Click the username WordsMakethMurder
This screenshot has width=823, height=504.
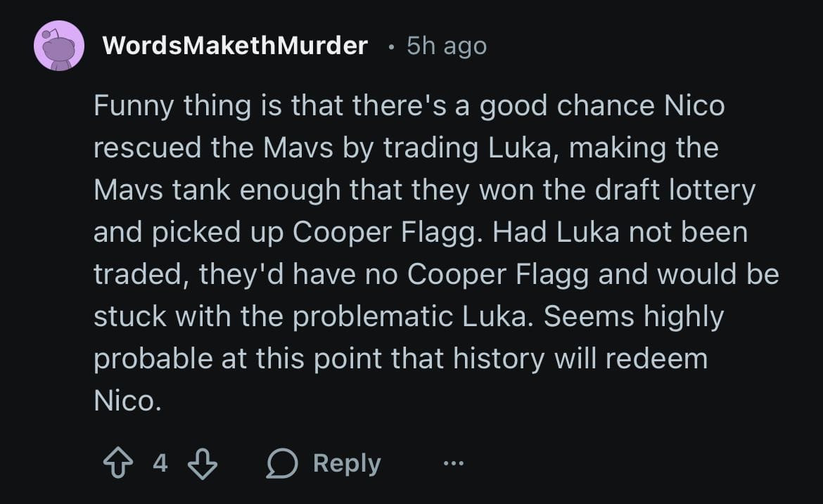pyautogui.click(x=235, y=45)
